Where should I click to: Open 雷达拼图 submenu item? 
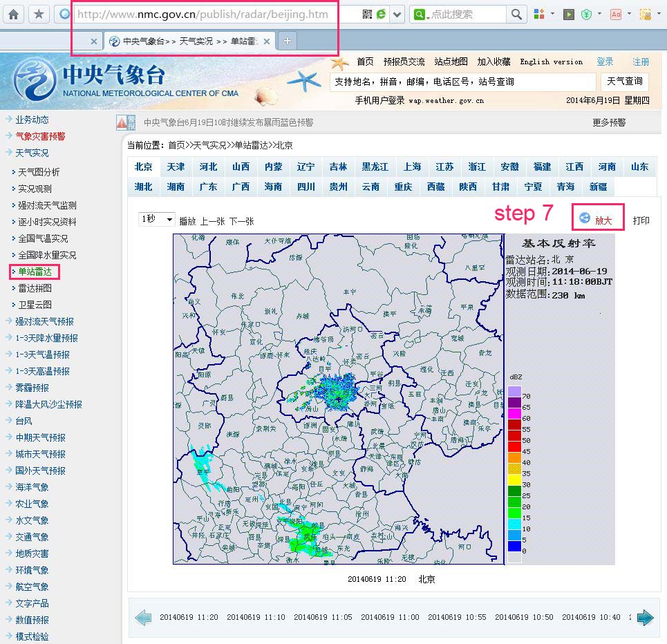(x=35, y=288)
